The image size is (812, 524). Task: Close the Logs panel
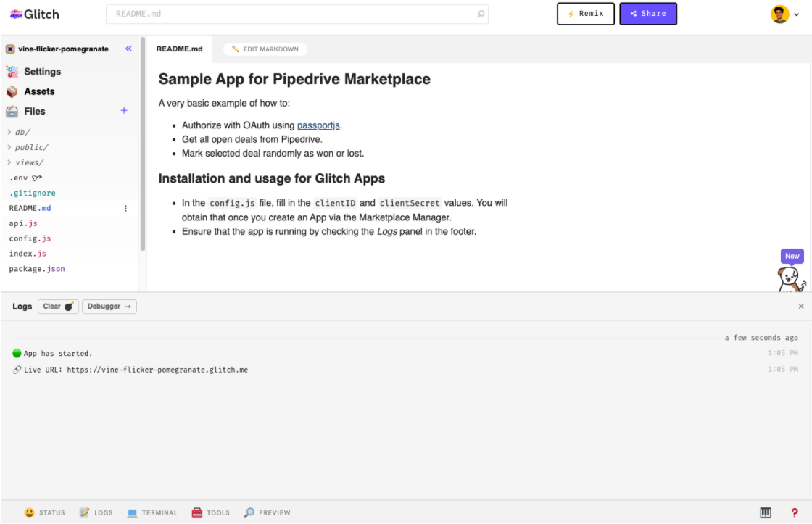click(x=800, y=307)
